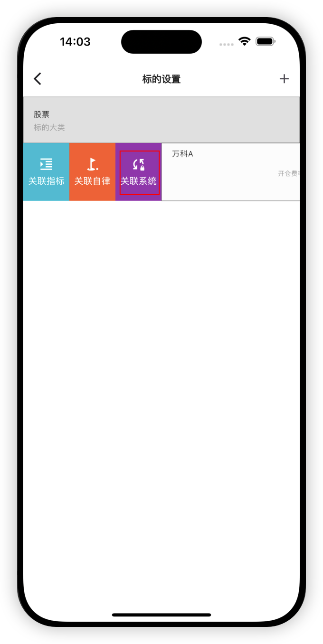Open the 万科A stock row
Image resolution: width=323 pixels, height=644 pixels.
pos(231,172)
